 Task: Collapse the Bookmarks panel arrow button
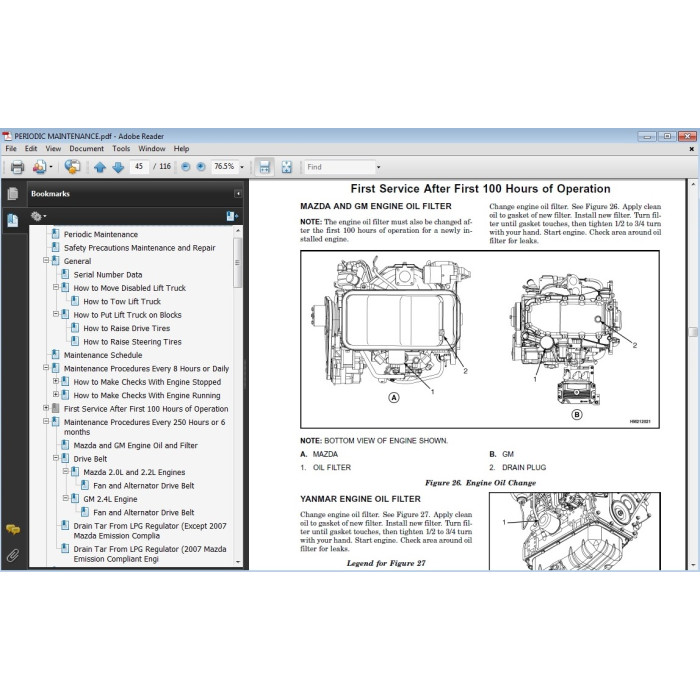pos(238,193)
